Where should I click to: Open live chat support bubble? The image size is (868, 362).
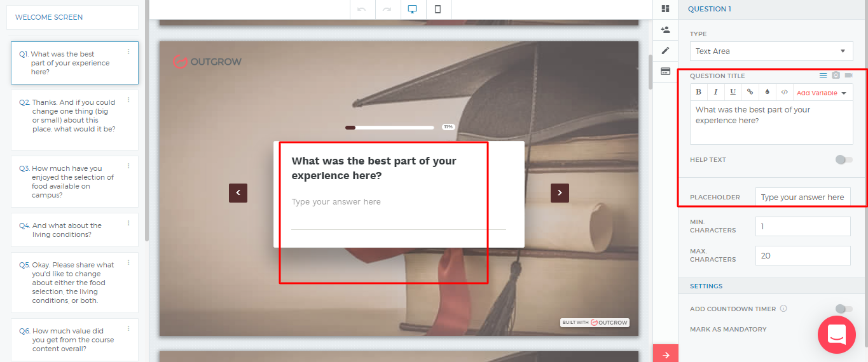(836, 335)
